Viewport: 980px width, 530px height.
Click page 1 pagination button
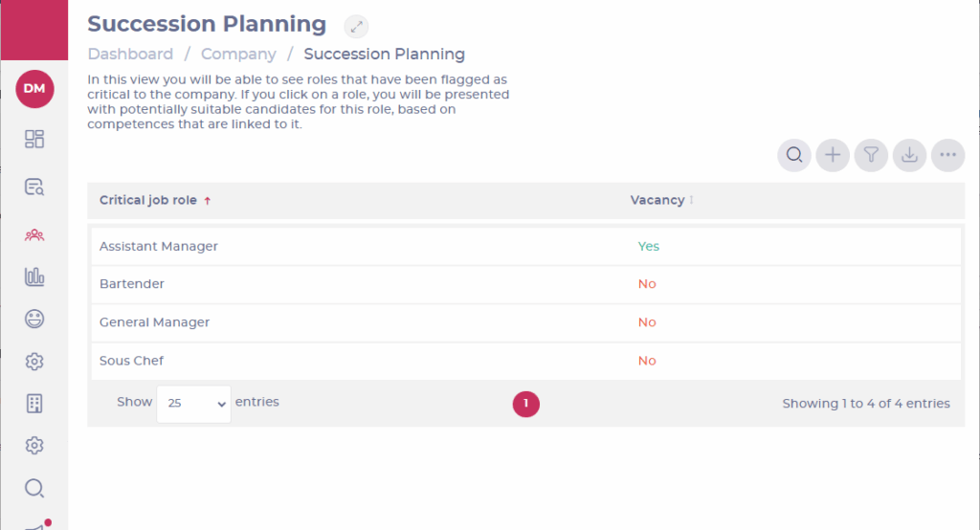coord(526,404)
